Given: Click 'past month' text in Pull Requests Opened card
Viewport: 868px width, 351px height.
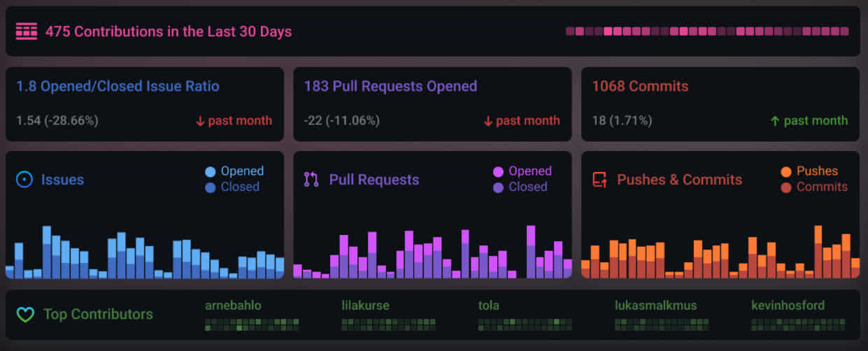Looking at the screenshot, I should [x=528, y=121].
